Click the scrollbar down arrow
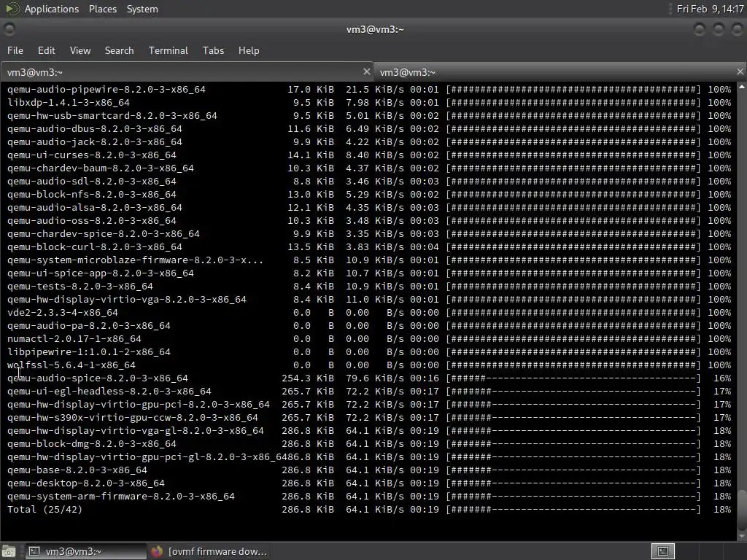Screen dimensions: 747x560 742,536
